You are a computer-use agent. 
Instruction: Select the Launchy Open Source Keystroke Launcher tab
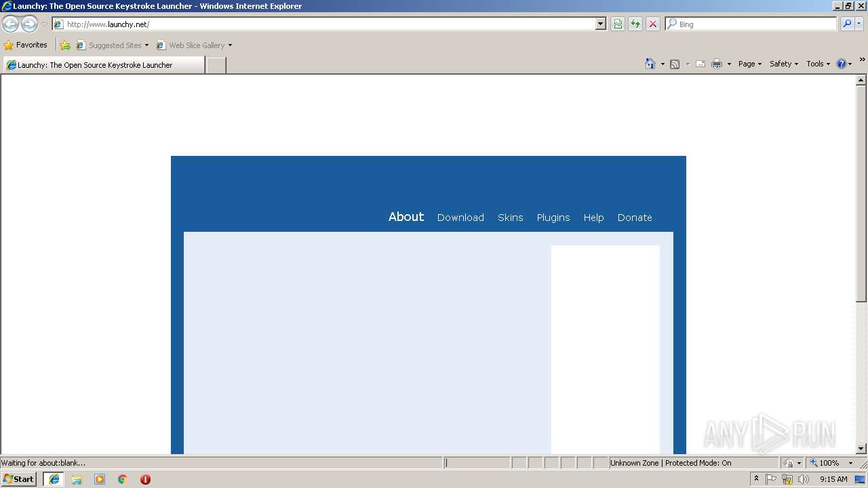point(104,65)
